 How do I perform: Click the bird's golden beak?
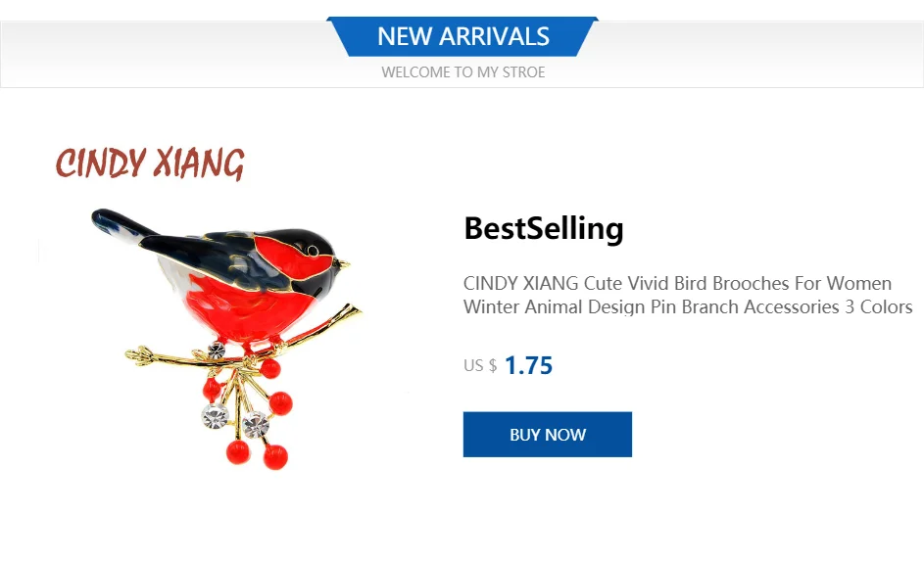click(x=343, y=263)
